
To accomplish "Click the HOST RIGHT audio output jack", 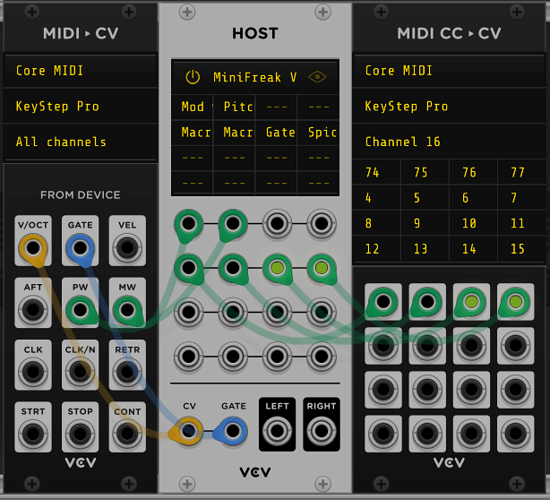I will click(321, 431).
